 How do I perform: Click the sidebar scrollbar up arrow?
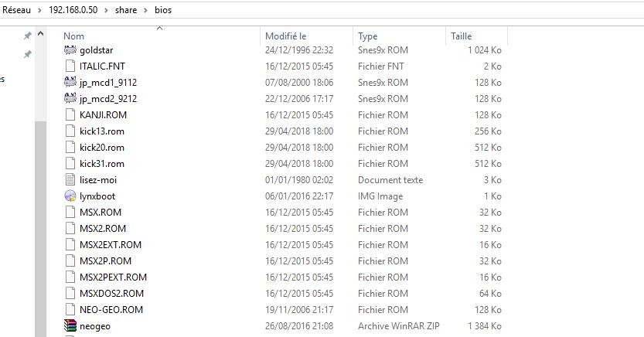40,34
